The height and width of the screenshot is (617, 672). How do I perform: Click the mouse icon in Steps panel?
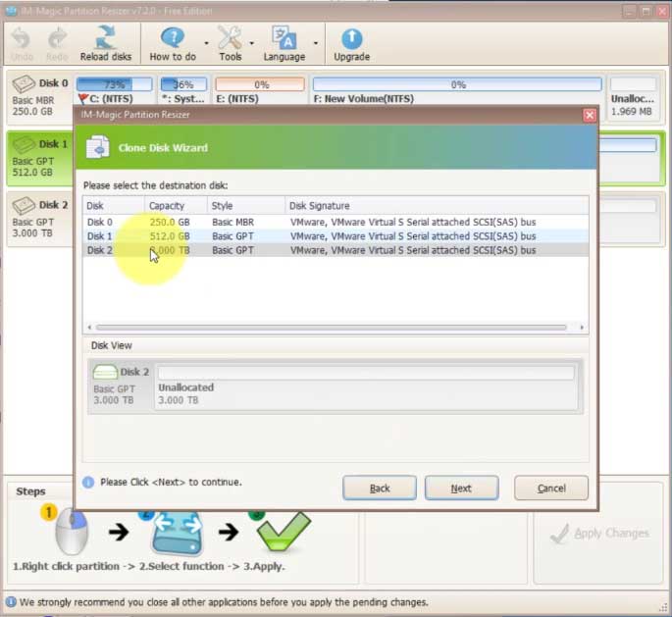[x=72, y=532]
